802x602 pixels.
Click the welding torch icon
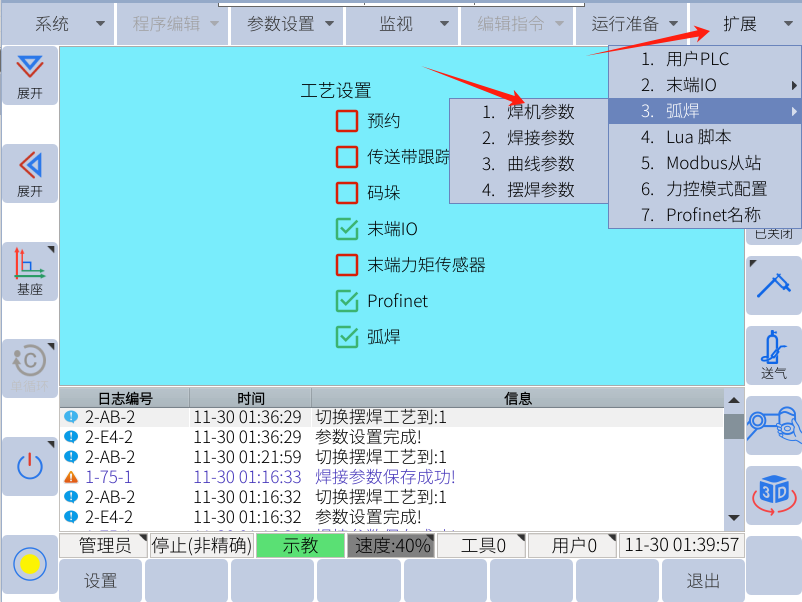tap(773, 285)
